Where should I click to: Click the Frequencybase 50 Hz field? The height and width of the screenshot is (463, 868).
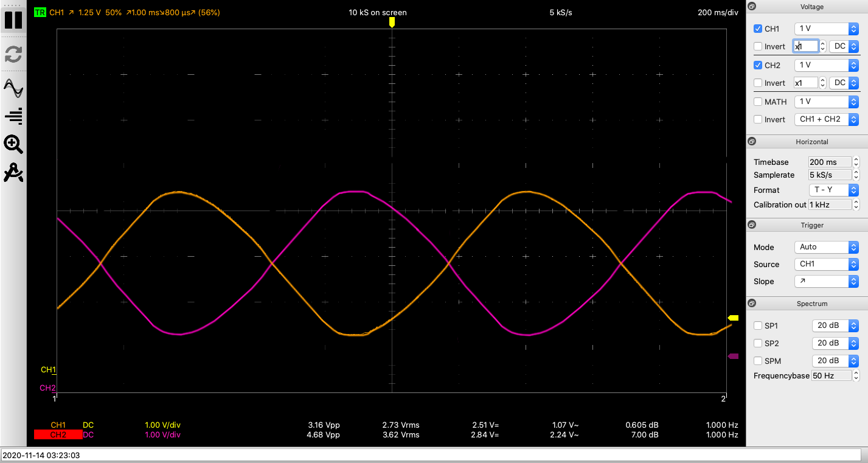831,375
